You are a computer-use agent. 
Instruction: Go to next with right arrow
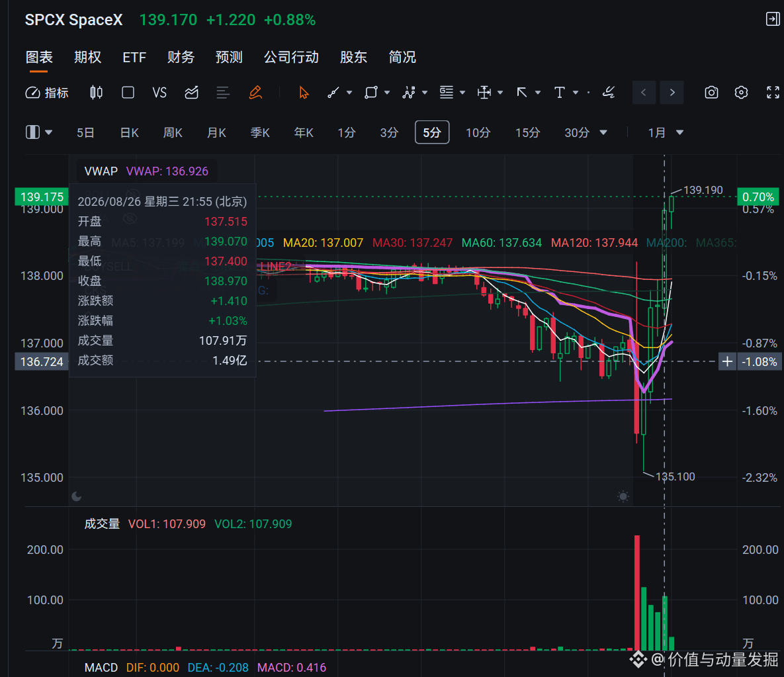pyautogui.click(x=672, y=93)
